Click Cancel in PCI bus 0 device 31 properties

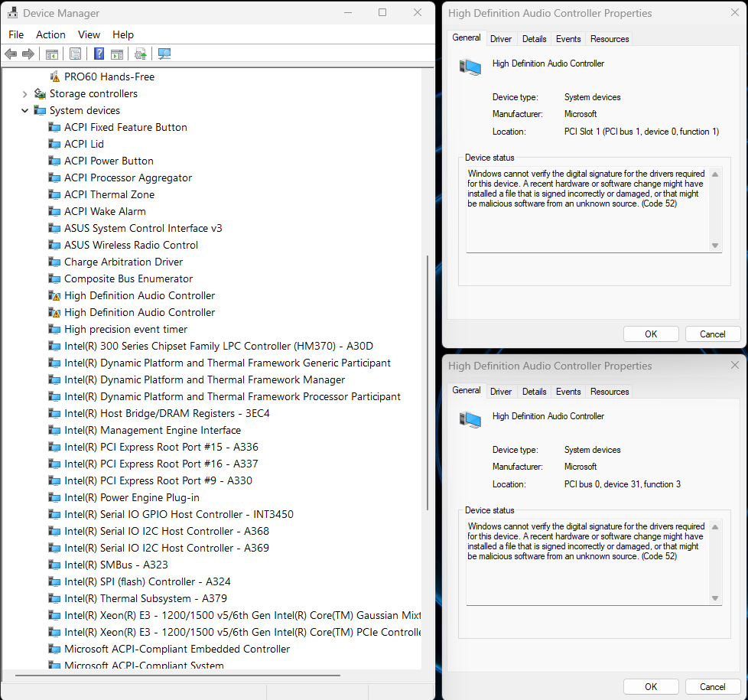pyautogui.click(x=713, y=687)
